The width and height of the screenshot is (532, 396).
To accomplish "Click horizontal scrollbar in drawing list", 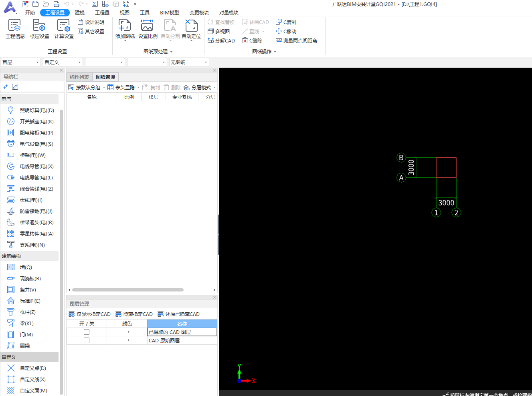I will pos(128,290).
